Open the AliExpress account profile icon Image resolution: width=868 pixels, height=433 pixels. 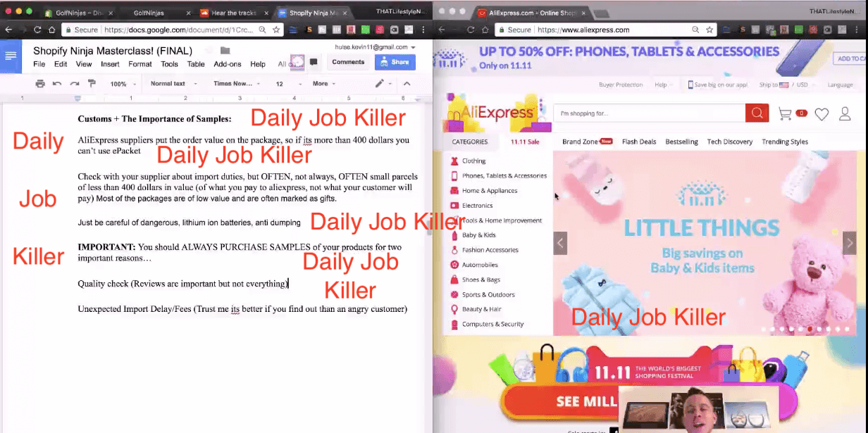tap(845, 113)
